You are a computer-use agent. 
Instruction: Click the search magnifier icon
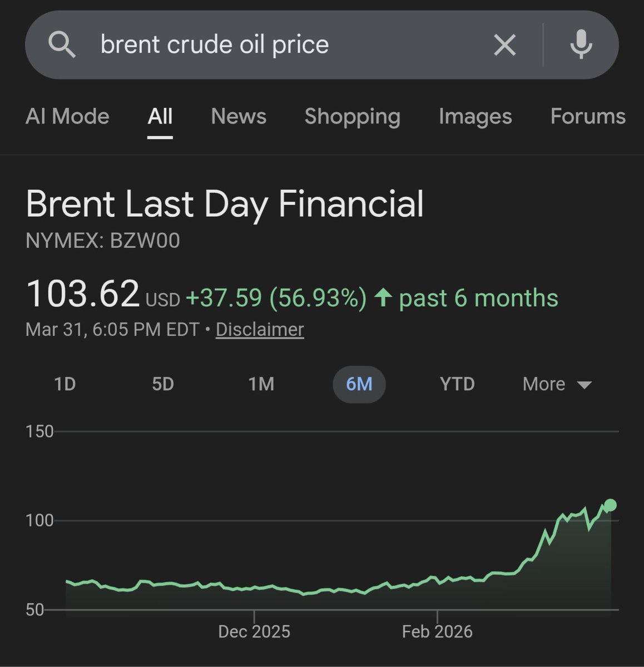(62, 44)
